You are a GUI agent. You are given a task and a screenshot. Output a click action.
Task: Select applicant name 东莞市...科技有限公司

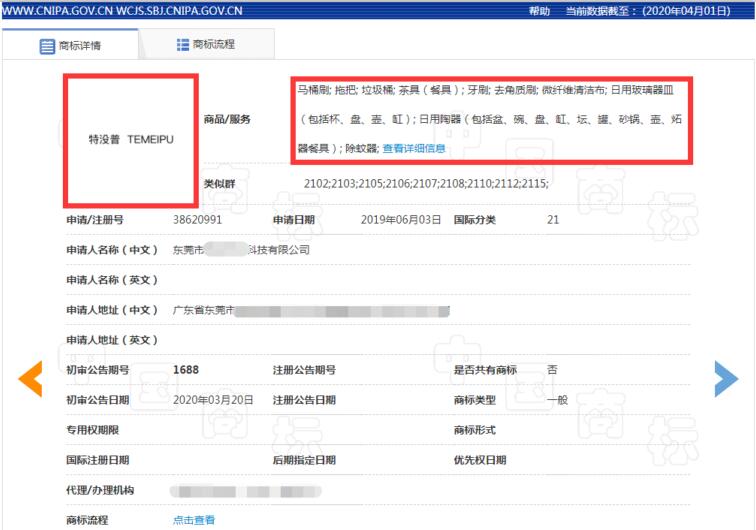tap(241, 250)
